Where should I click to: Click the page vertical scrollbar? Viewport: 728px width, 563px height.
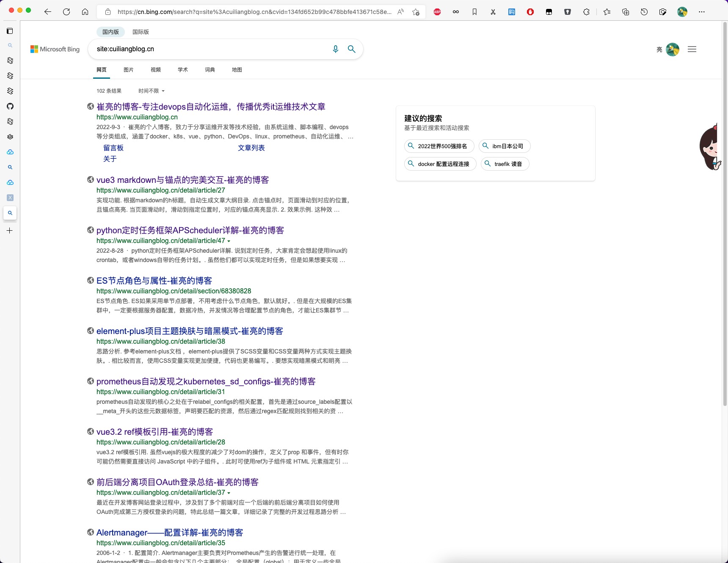click(x=725, y=214)
